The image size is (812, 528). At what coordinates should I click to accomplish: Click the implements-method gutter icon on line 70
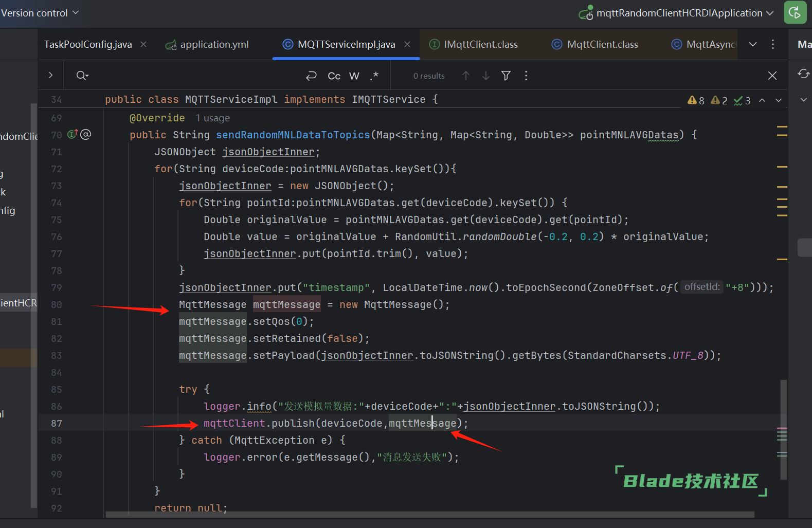click(x=73, y=135)
